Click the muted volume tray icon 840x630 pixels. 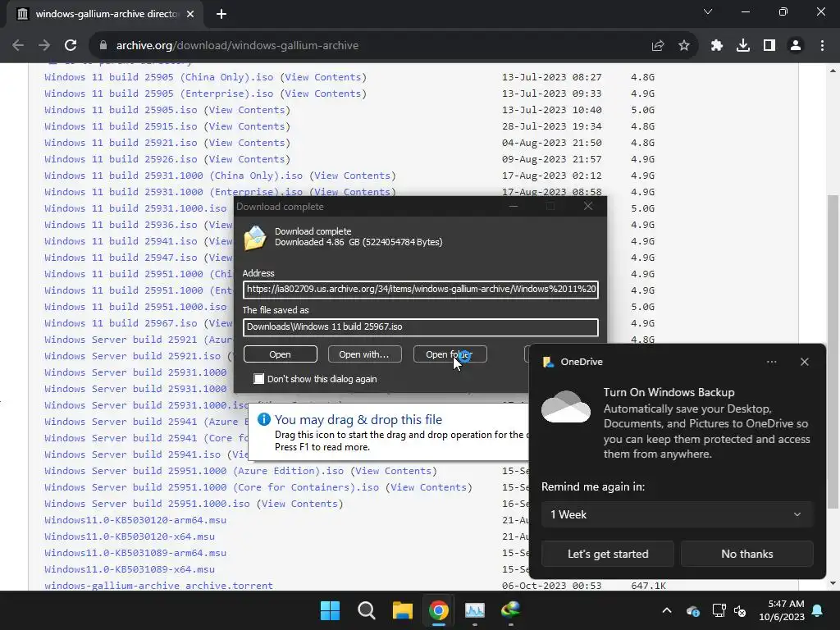pyautogui.click(x=740, y=610)
